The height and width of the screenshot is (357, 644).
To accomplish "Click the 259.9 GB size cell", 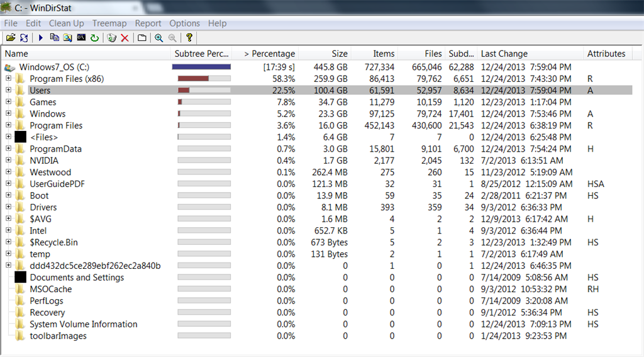I will 331,79.
